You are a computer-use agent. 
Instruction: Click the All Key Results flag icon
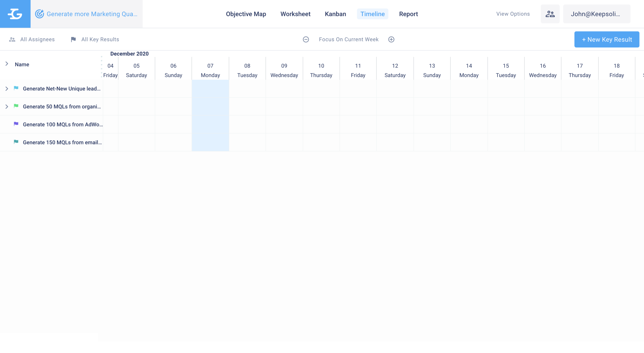(x=73, y=40)
